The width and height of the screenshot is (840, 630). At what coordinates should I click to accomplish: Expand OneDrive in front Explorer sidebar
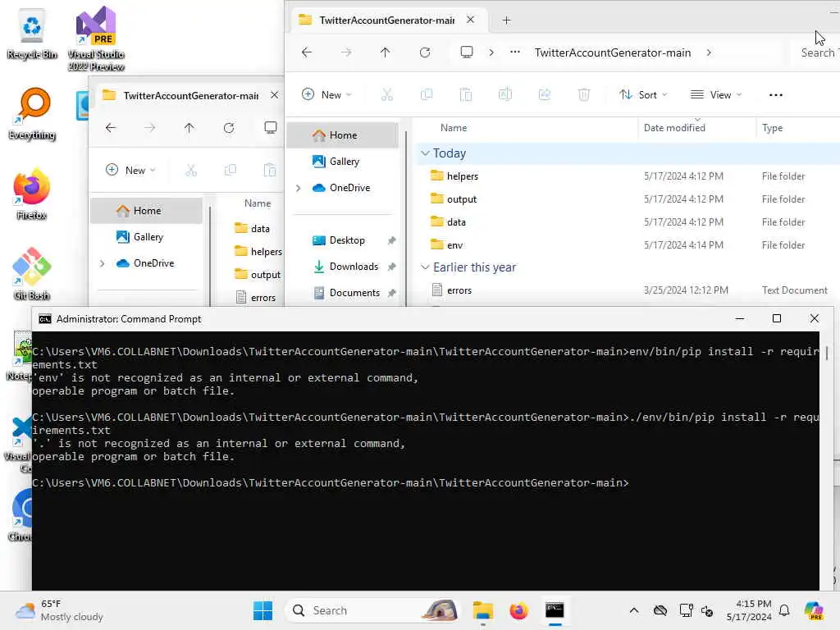click(x=299, y=188)
